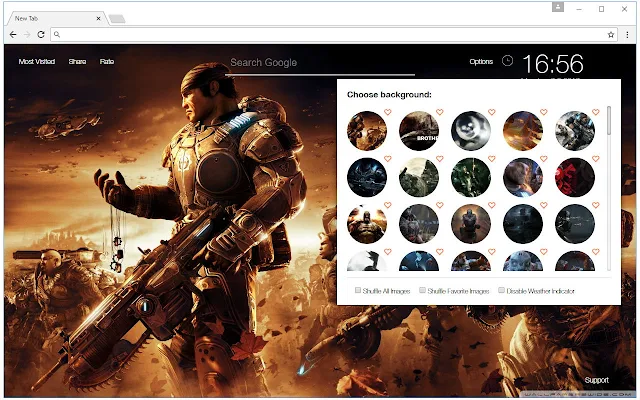Click the browser address bar
640x400 pixels.
334,35
